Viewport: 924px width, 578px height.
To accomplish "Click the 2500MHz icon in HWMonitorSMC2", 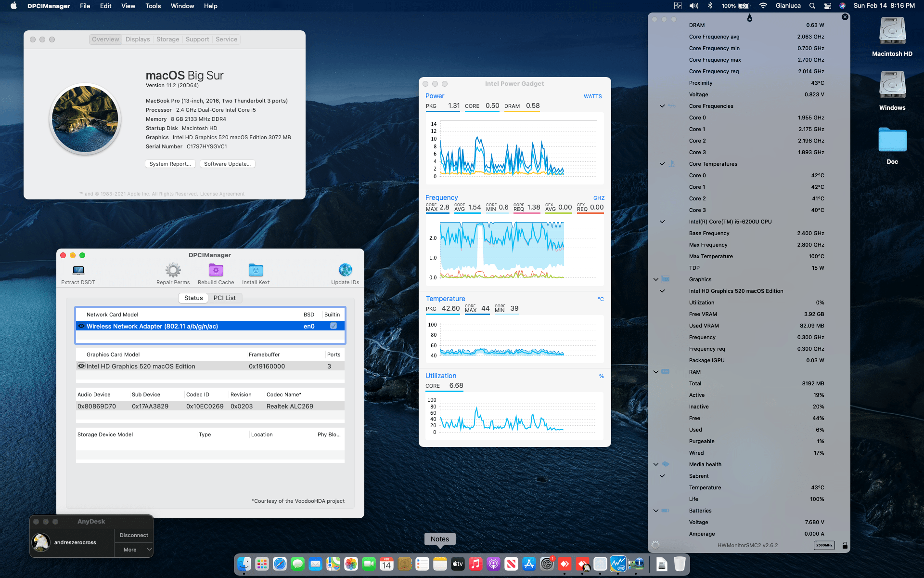I will 824,545.
